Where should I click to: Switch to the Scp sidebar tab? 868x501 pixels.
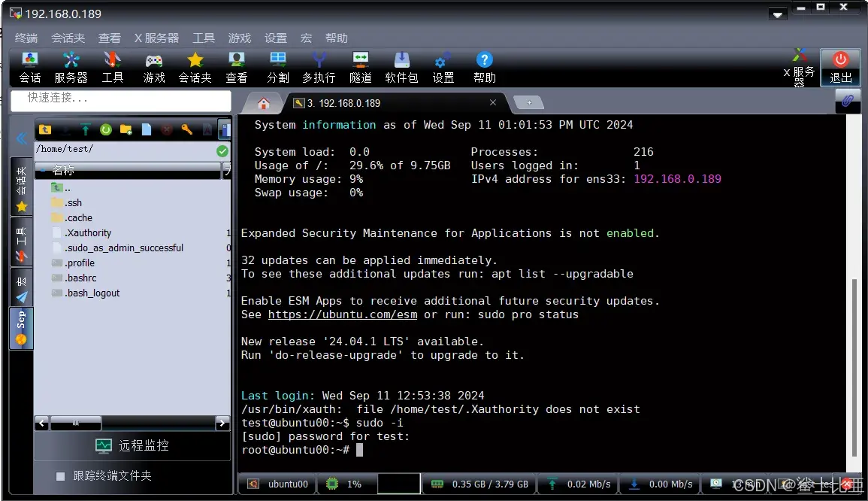pyautogui.click(x=20, y=327)
